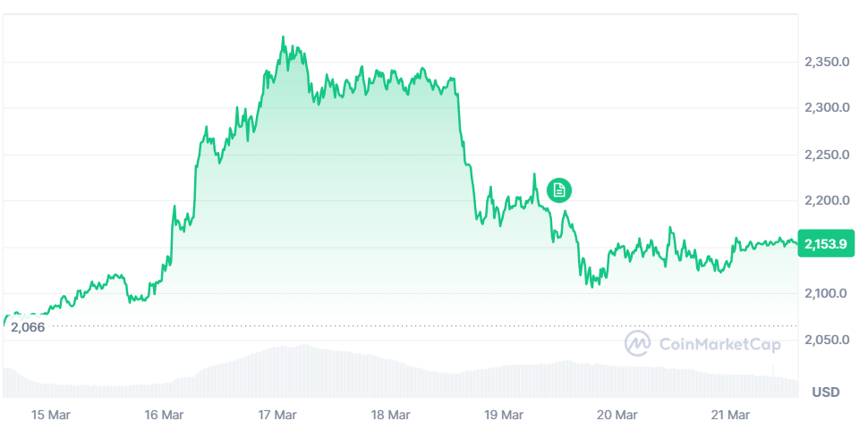Click the 2,100.0 price axis label
This screenshot has height=421, width=868.
click(x=826, y=293)
